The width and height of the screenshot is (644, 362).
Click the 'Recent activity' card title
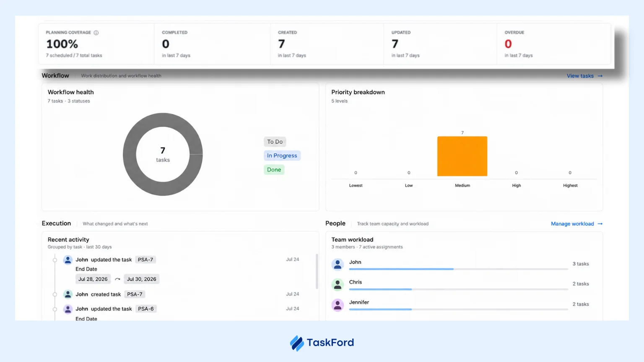point(68,240)
